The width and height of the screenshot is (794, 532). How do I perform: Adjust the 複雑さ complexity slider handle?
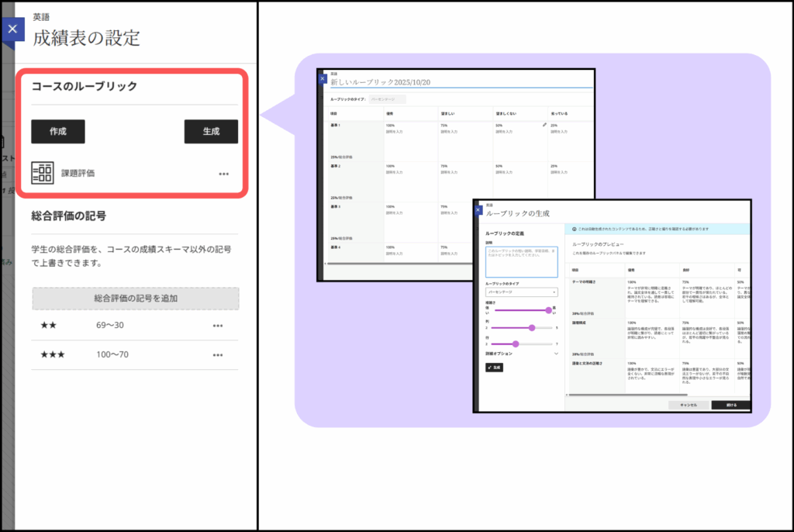click(549, 309)
